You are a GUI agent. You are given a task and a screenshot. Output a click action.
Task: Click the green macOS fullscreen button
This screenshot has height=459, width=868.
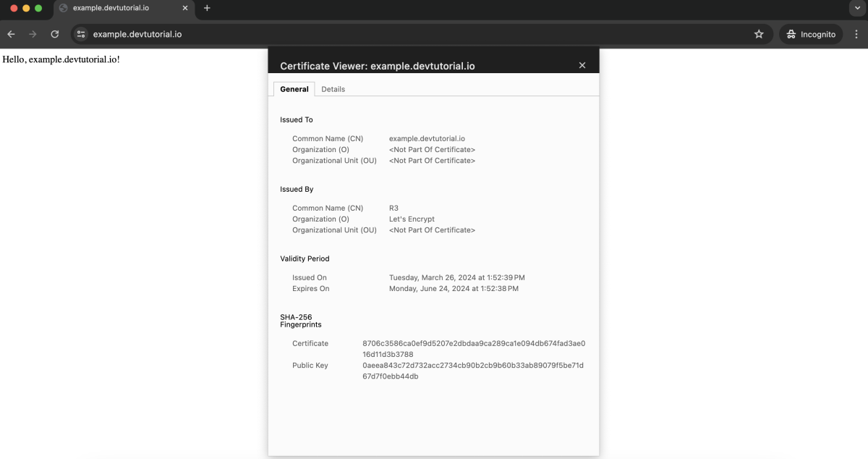pyautogui.click(x=38, y=8)
